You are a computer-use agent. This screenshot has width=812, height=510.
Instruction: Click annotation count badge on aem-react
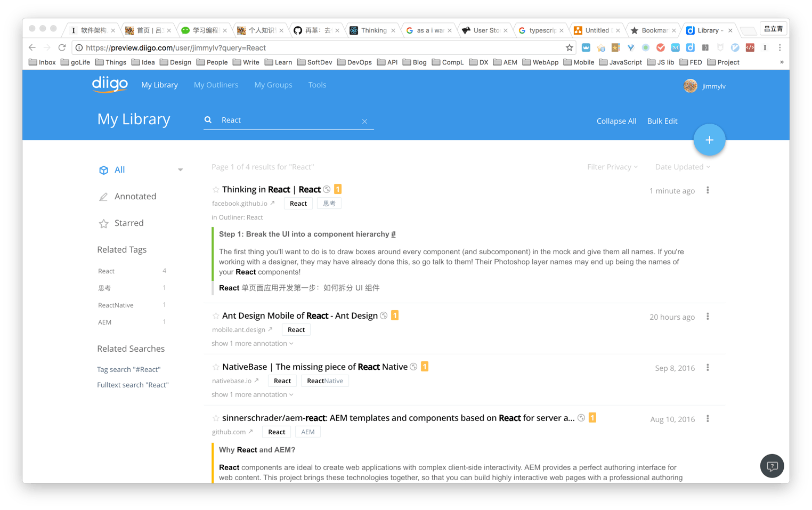tap(592, 418)
